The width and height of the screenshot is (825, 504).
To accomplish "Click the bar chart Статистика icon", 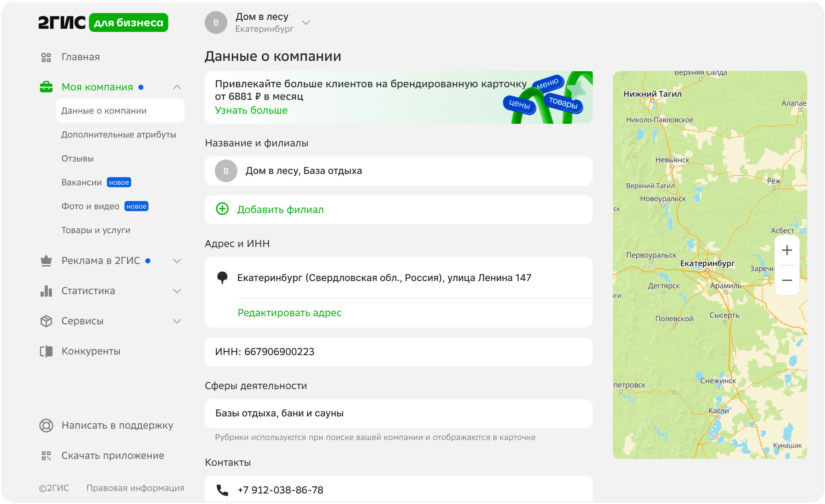I will [46, 291].
